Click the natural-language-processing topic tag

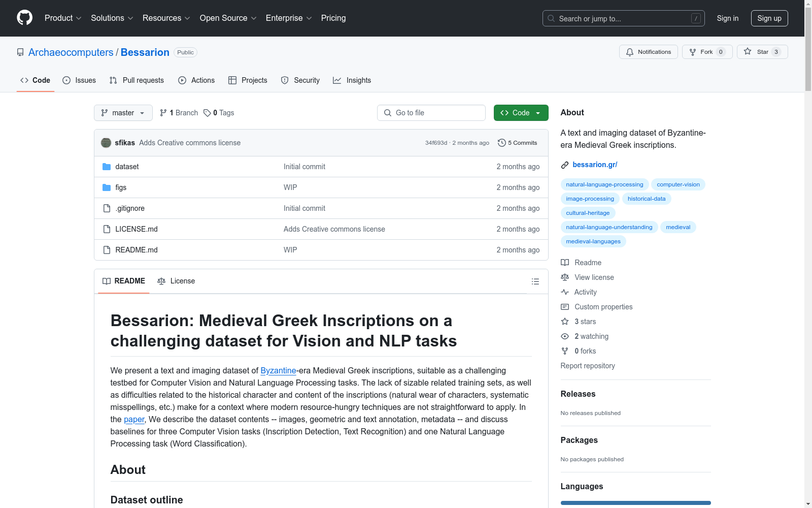click(604, 184)
